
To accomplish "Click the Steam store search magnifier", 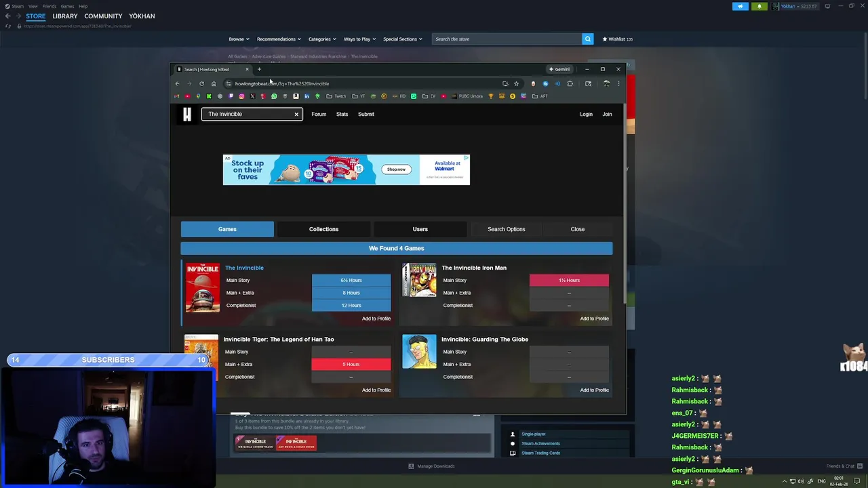I will pos(587,39).
